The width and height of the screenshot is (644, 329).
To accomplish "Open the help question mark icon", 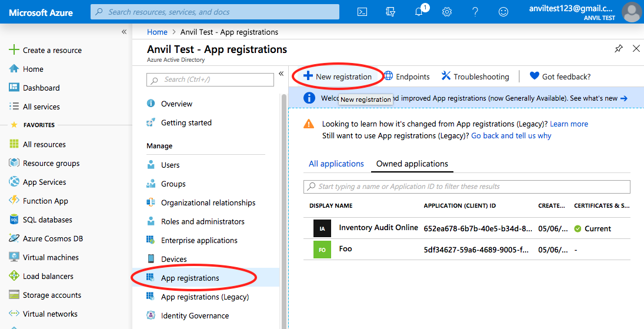I will point(475,12).
